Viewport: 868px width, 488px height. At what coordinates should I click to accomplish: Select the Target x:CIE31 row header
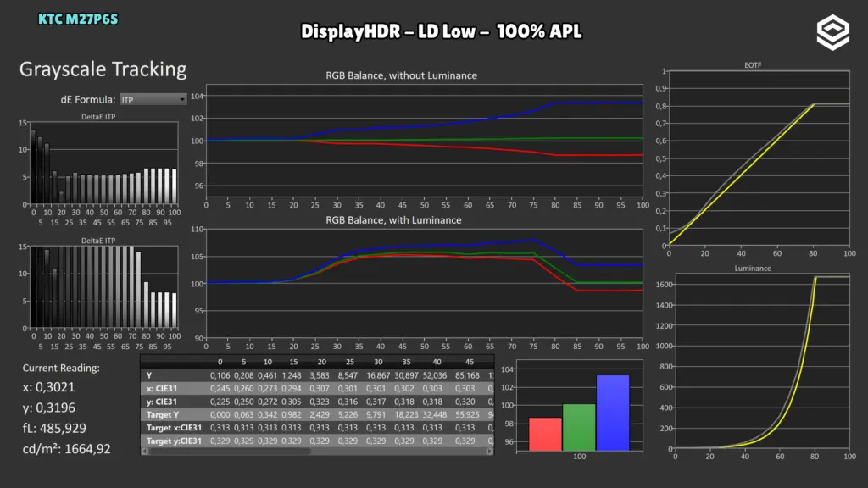[x=174, y=428]
